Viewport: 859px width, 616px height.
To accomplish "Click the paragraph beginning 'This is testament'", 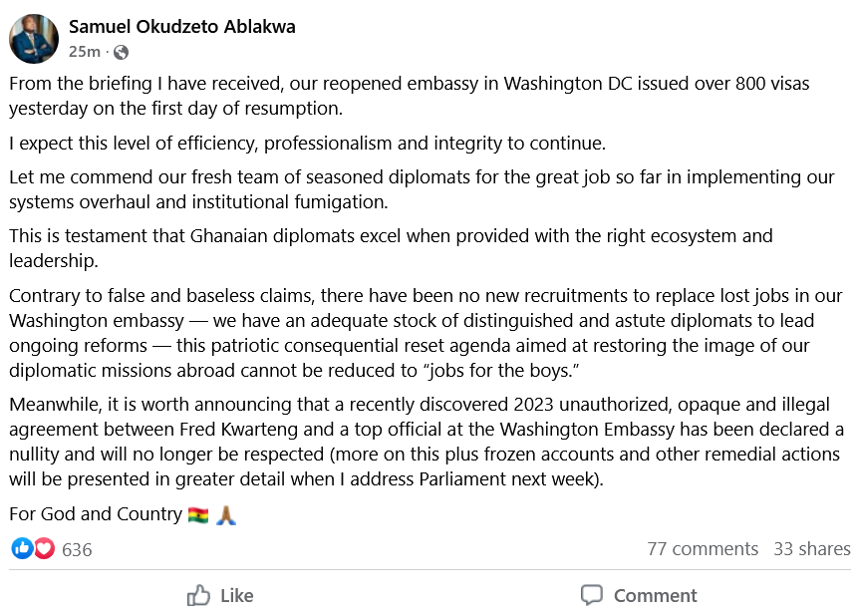I will click(391, 248).
